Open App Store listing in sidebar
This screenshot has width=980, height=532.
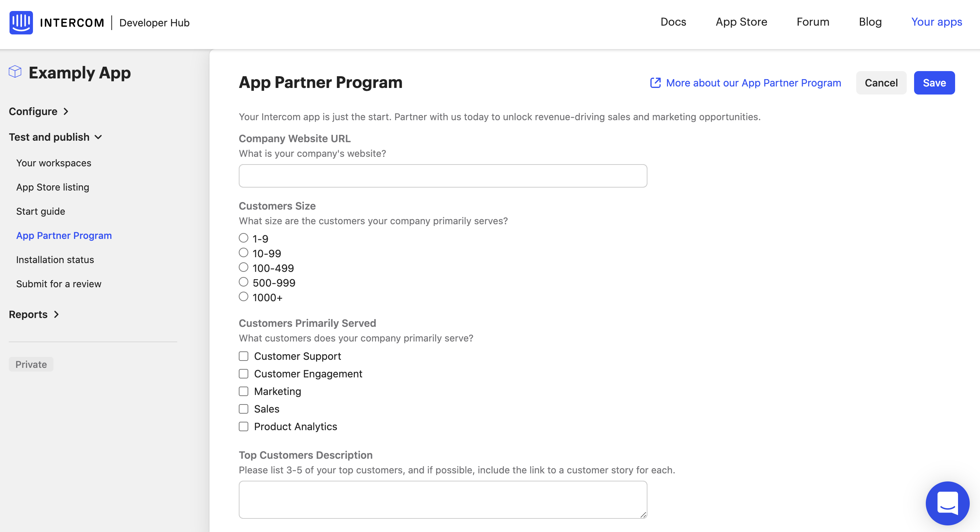click(x=52, y=187)
